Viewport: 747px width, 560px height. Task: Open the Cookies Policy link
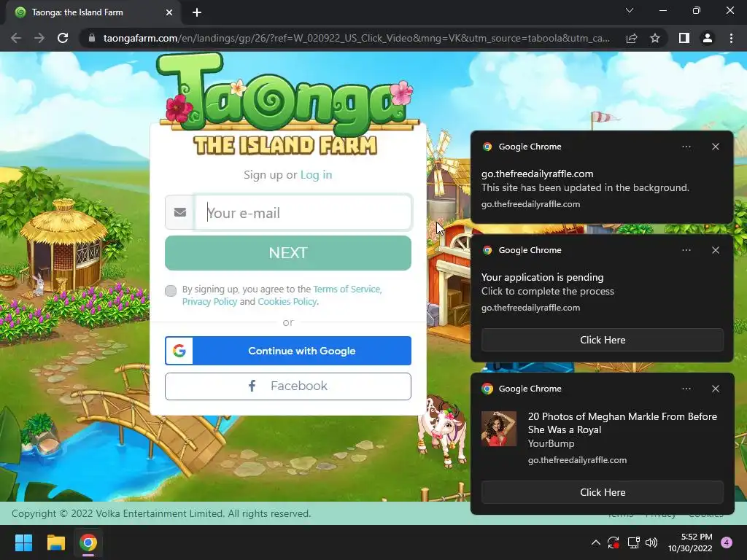287,301
